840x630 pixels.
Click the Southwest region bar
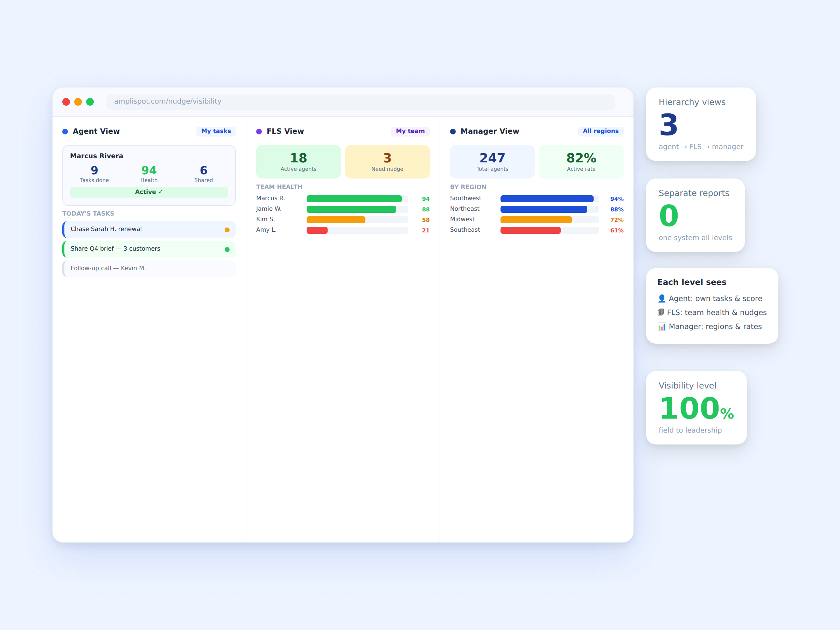coord(547,198)
